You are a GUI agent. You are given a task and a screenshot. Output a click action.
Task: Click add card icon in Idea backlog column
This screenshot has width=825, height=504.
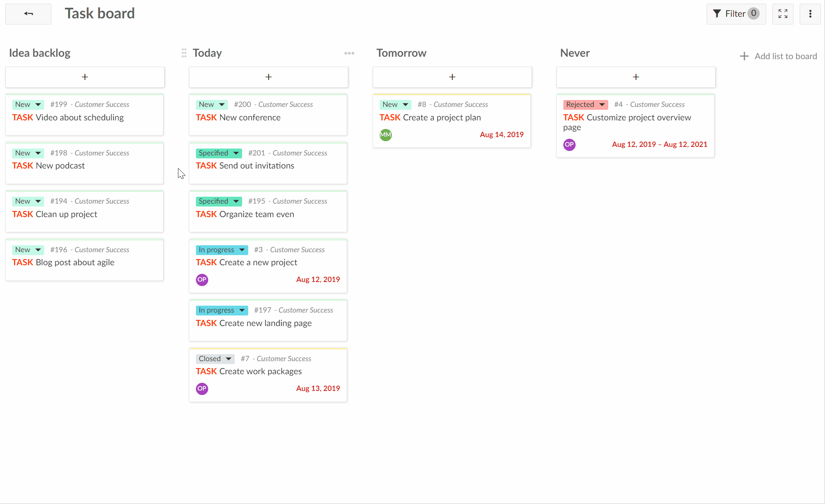tap(85, 77)
